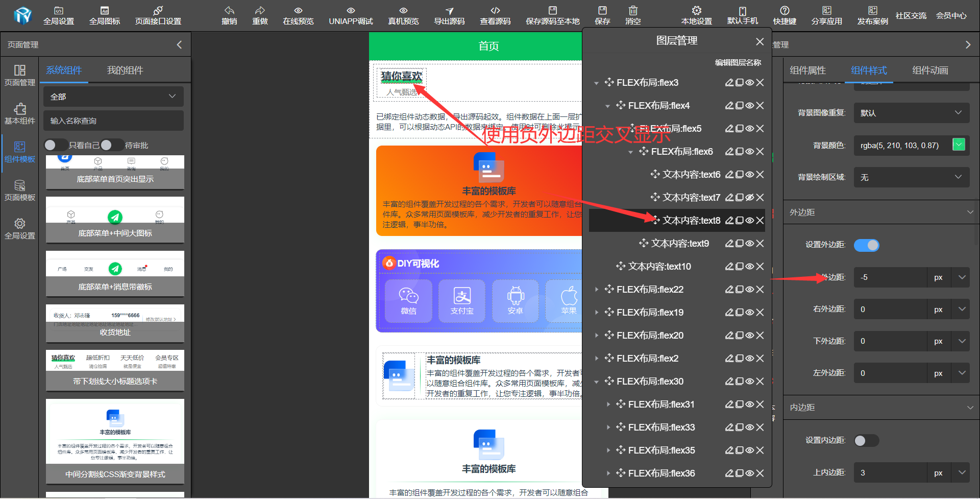Collapse the flex3 tree node
Image resolution: width=980 pixels, height=499 pixels.
(596, 83)
